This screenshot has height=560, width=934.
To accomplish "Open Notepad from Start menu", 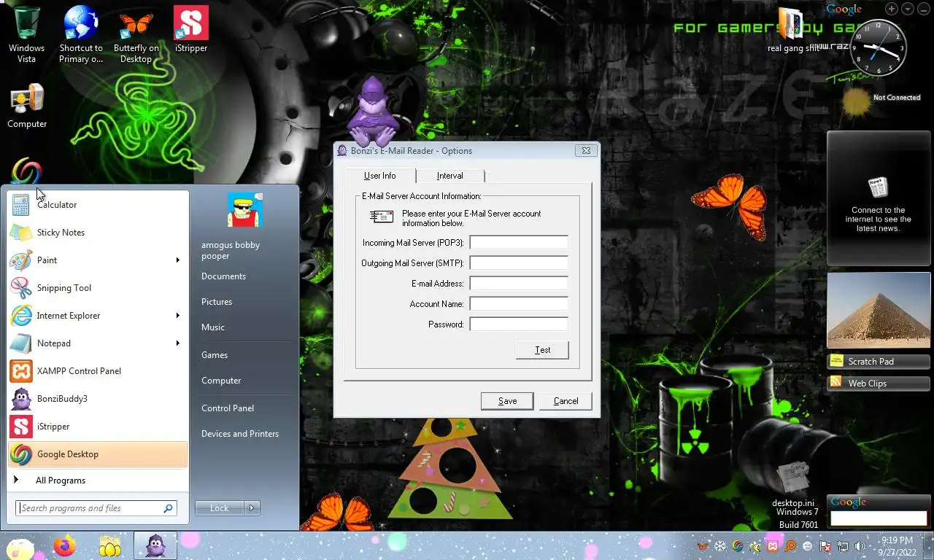I will coord(98,343).
